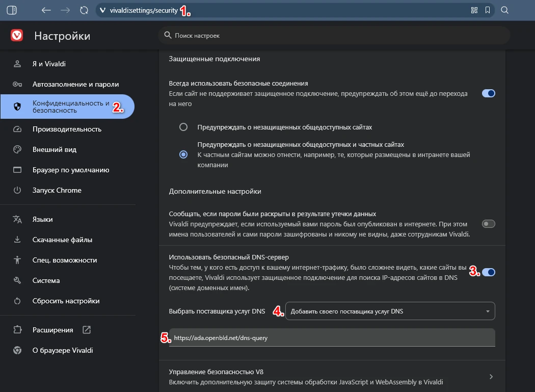
Task: Open the search icon in the toolbar
Action: pos(504,10)
